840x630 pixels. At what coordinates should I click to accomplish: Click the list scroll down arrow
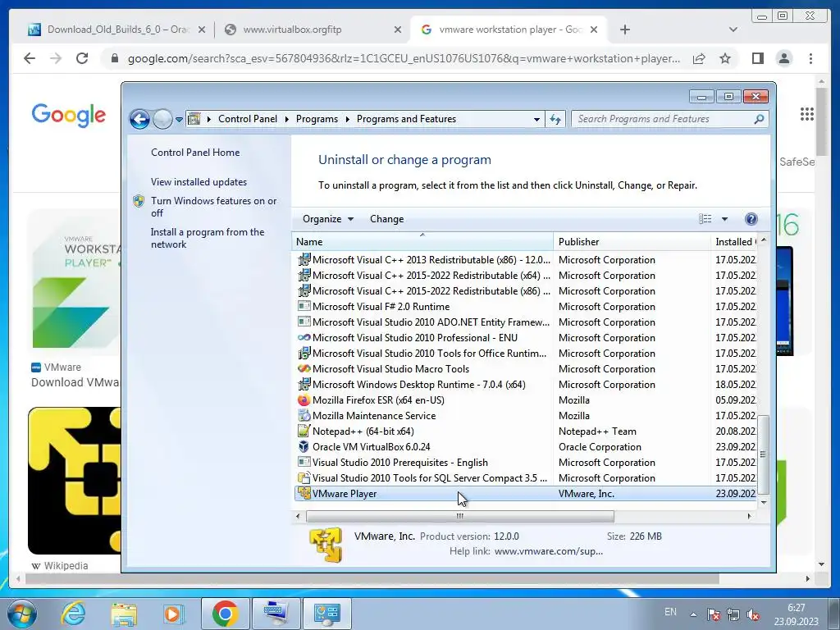point(764,503)
